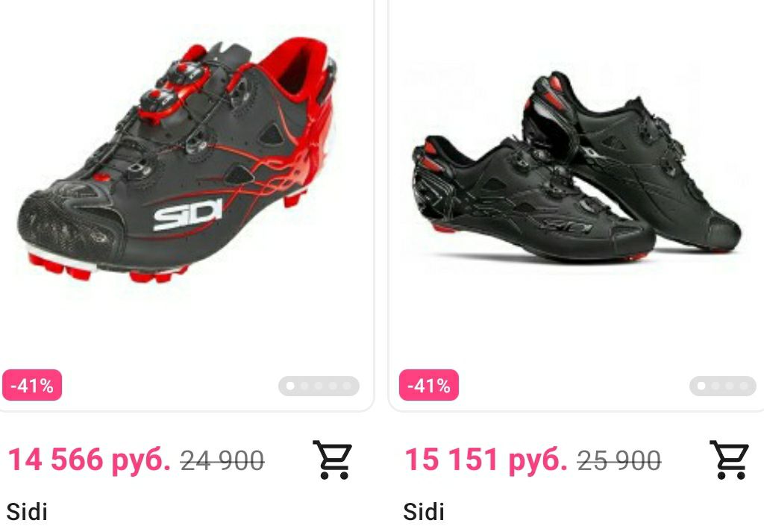Select the 14 566 руб. price
This screenshot has width=764, height=532.
(90, 459)
